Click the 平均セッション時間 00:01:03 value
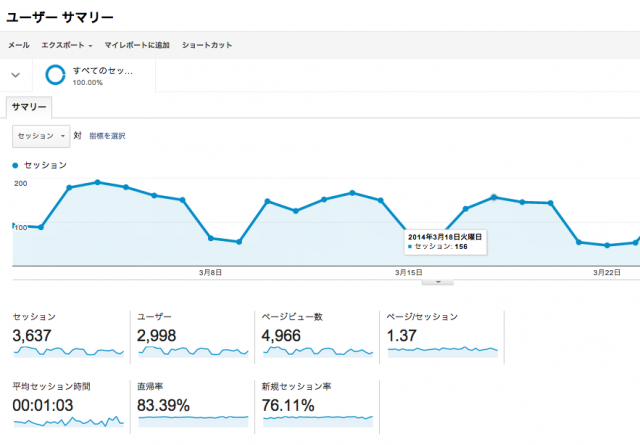This screenshot has width=640, height=445. coord(43,405)
